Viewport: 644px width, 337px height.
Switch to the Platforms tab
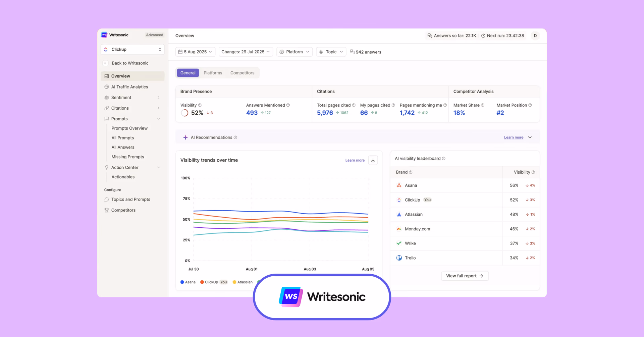[213, 73]
